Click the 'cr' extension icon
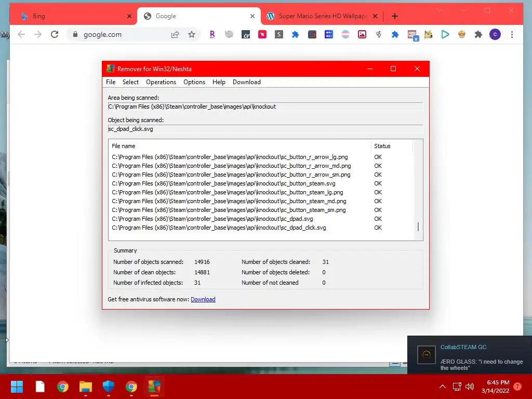The image size is (532, 399). pyautogui.click(x=246, y=34)
